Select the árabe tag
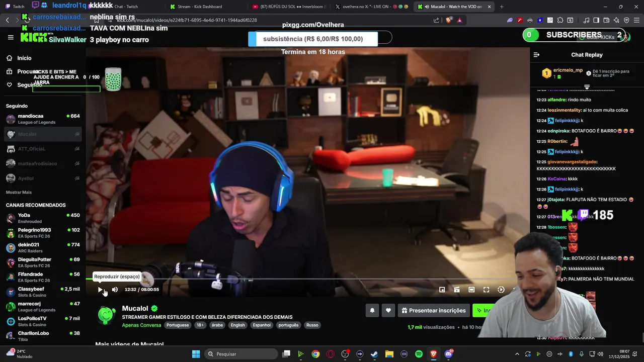The width and height of the screenshot is (644, 362). tap(217, 325)
